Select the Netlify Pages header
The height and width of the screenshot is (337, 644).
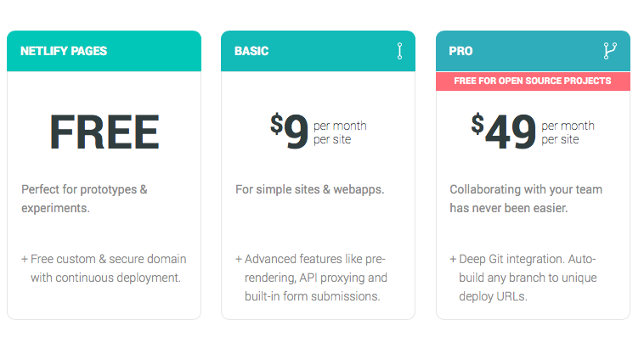[104, 51]
